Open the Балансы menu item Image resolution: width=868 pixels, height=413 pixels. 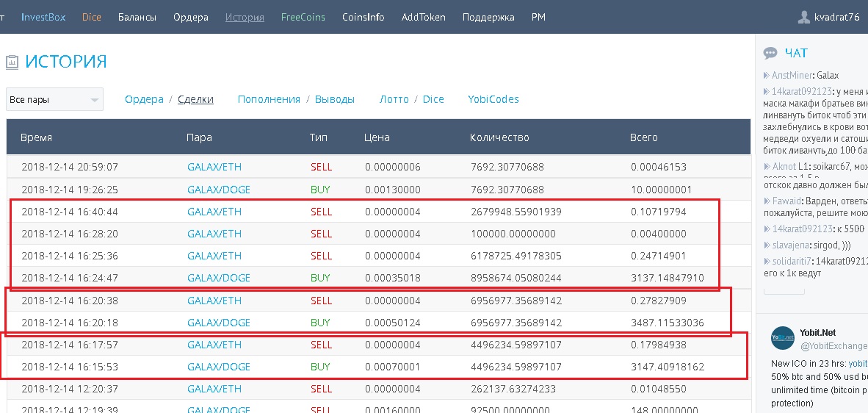click(137, 17)
